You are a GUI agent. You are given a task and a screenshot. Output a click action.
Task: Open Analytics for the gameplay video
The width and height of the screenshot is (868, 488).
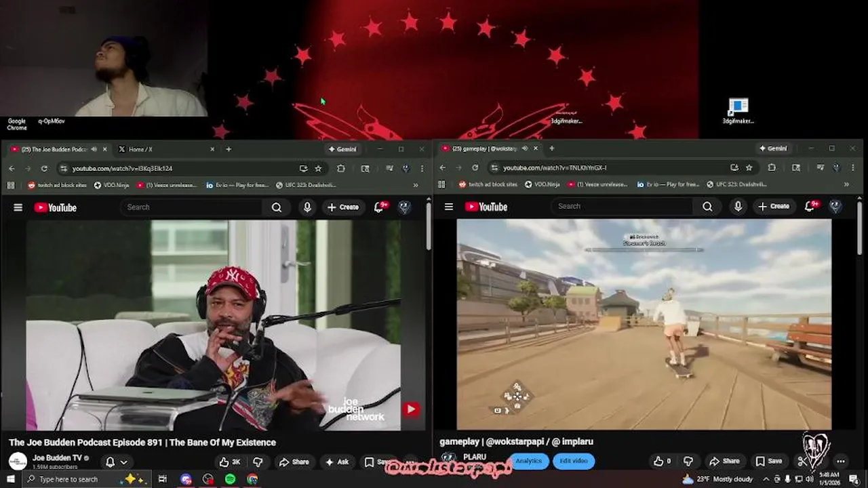[x=529, y=461]
